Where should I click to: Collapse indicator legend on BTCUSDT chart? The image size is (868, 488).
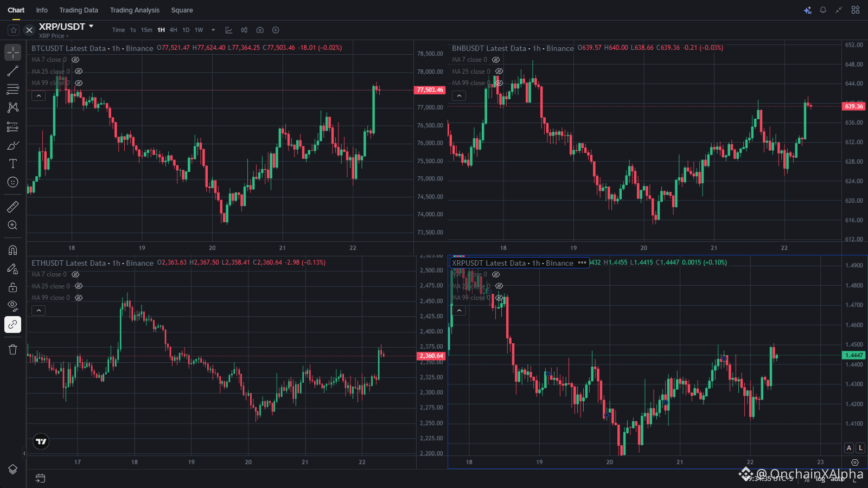(x=39, y=96)
